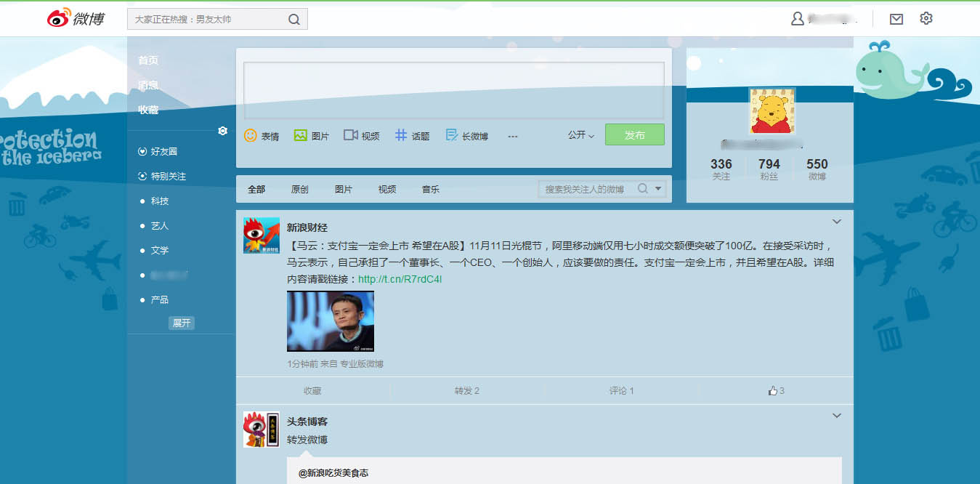Open Jack Ma photo thumbnail in post
980x484 pixels.
(331, 321)
